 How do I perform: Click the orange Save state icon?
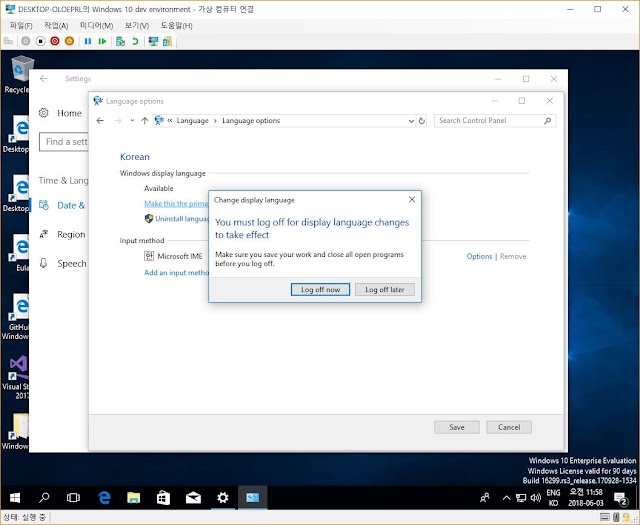(69, 41)
